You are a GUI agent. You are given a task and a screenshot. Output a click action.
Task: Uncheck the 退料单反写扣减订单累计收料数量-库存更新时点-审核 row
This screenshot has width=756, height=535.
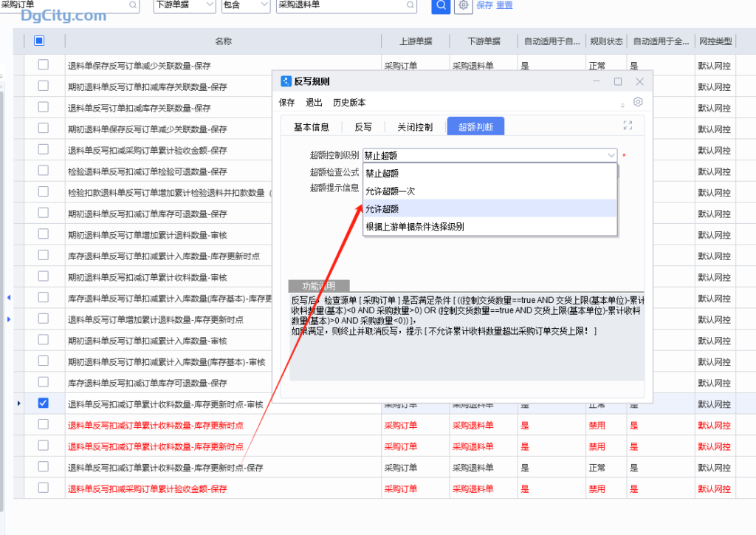[43, 403]
